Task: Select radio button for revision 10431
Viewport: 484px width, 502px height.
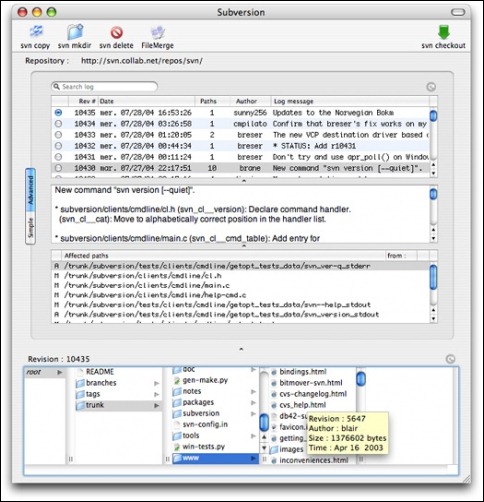Action: [x=58, y=157]
